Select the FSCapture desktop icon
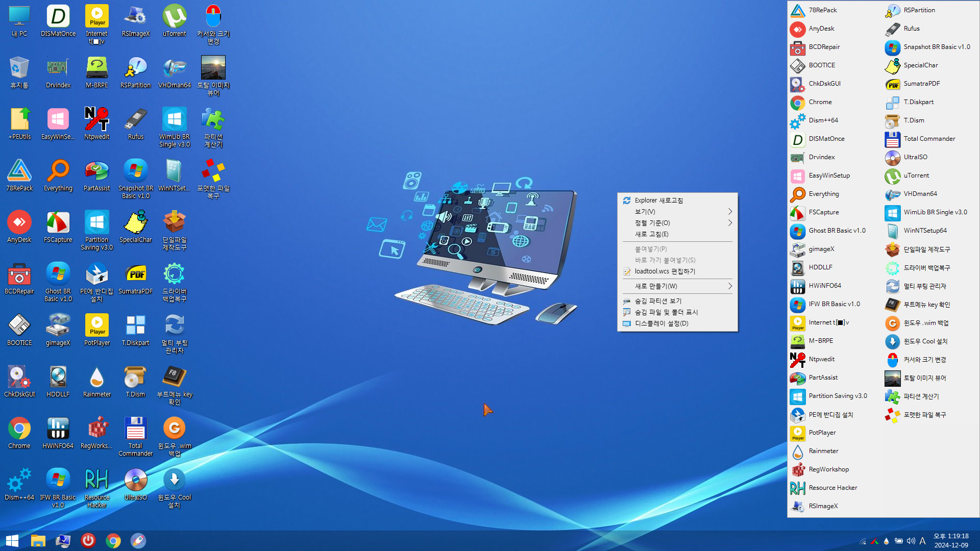Viewport: 980px width, 551px height. [x=58, y=227]
